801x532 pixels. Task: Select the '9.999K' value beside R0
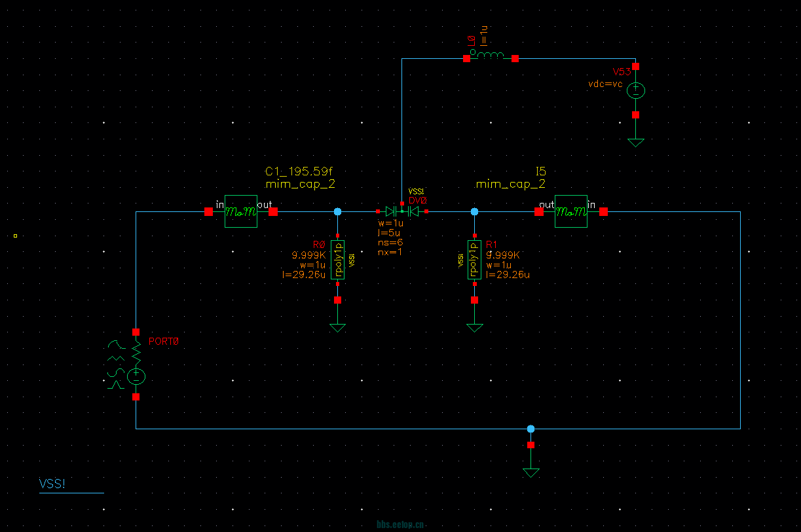coord(308,255)
